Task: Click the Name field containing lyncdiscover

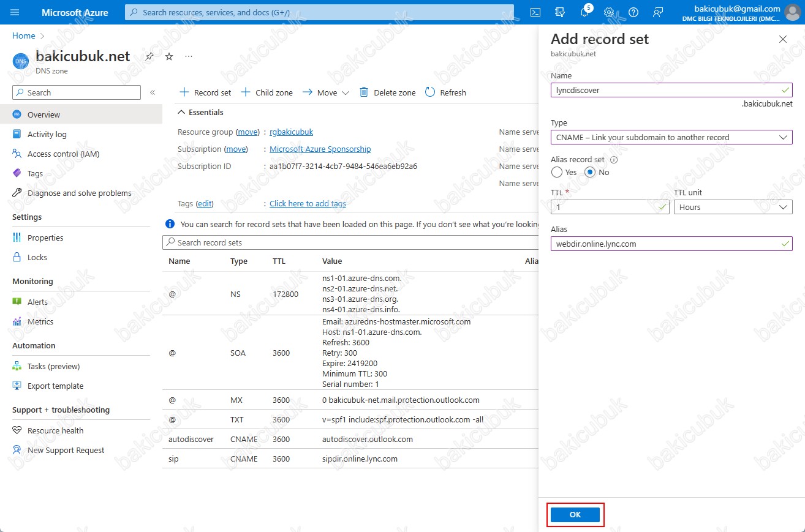Action: 671,90
